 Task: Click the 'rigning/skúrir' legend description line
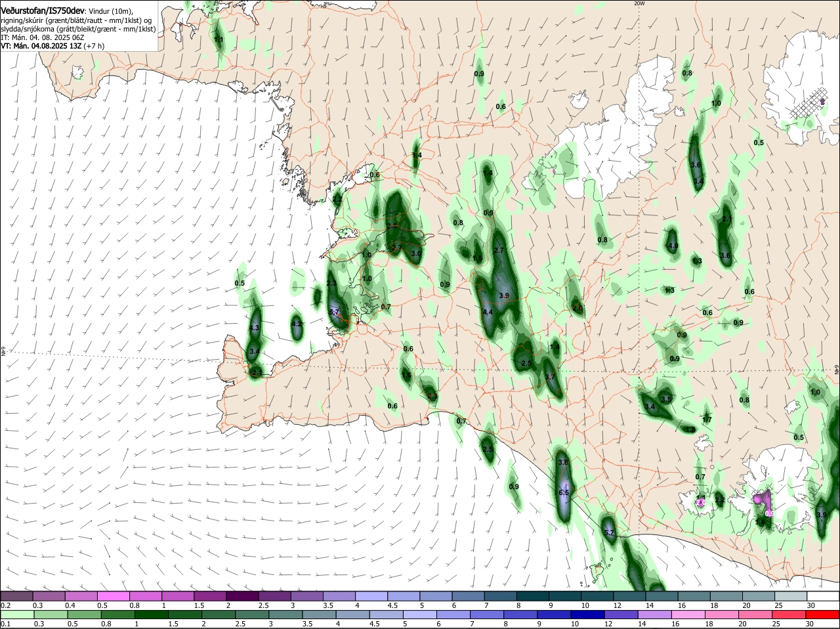(76, 20)
